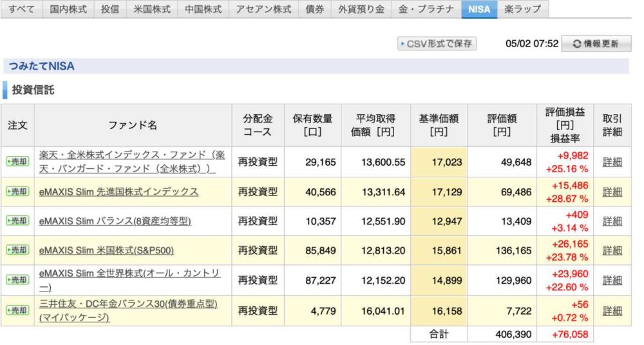Click the つみたてNISA section heading
644x345 pixels.
(41, 66)
